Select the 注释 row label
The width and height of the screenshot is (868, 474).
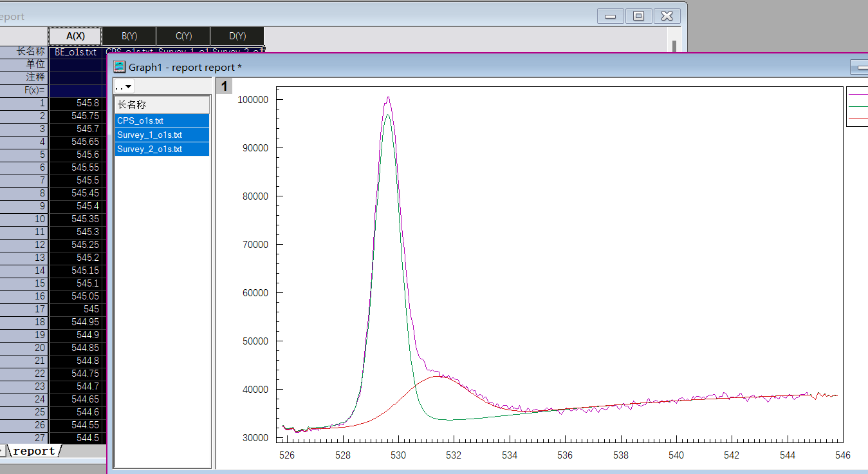pyautogui.click(x=24, y=77)
